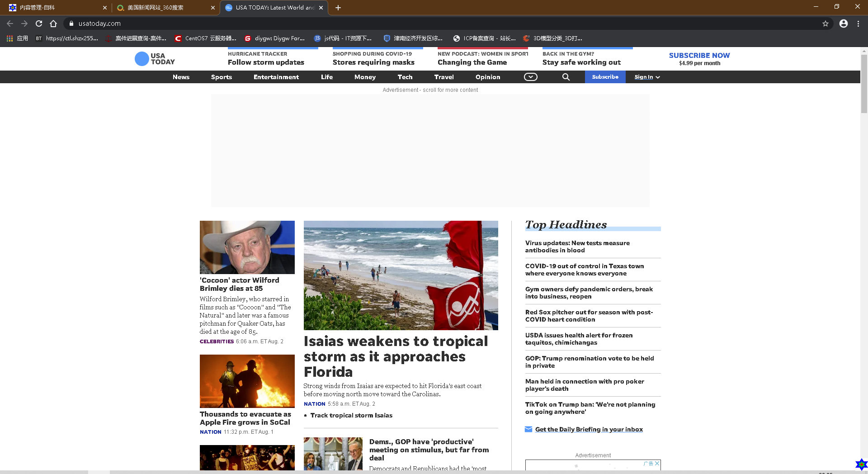Open the site search magnifier icon
Image resolution: width=868 pixels, height=474 pixels.
[x=566, y=77]
